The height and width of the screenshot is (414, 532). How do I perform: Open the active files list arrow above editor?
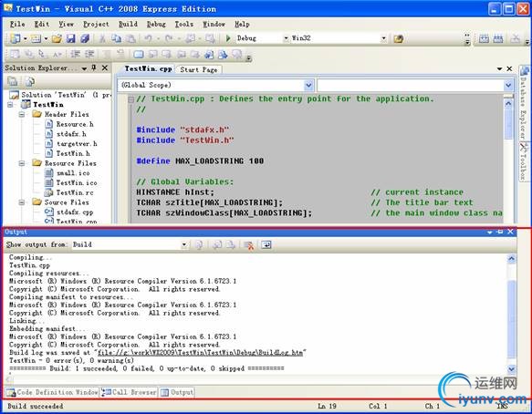coord(499,68)
